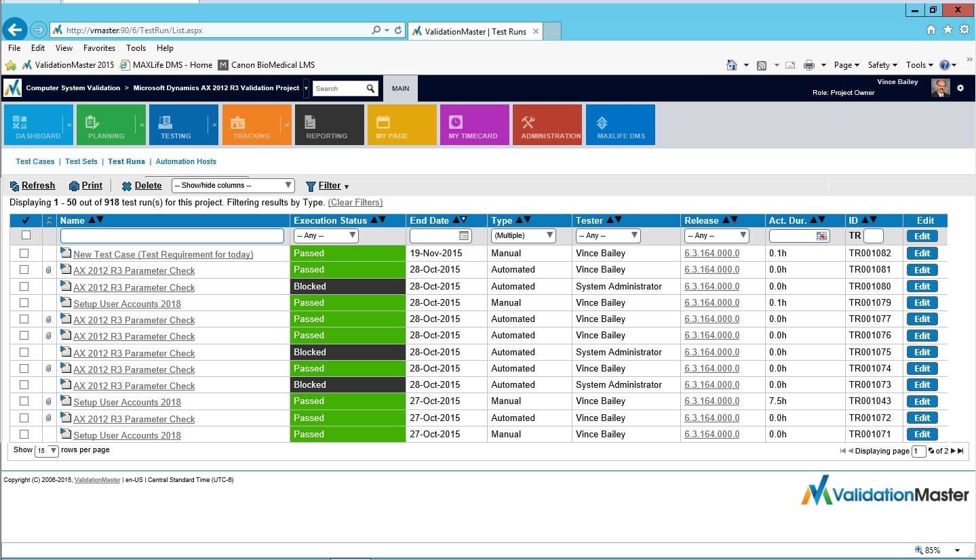Open the File menu
The image size is (976, 560).
14,48
